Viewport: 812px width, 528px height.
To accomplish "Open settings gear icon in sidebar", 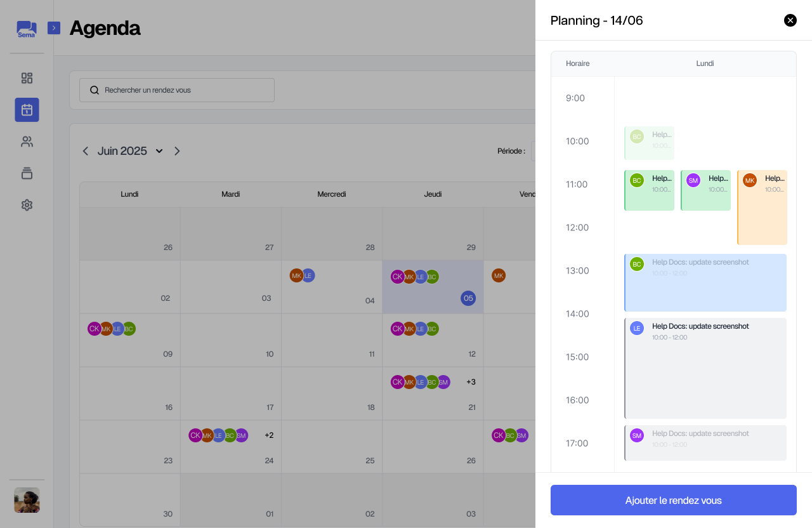I will (27, 205).
